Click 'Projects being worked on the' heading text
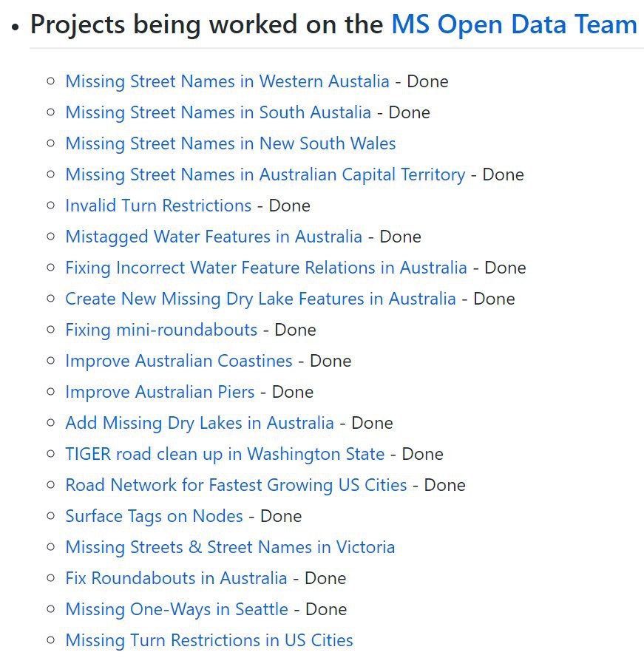 (207, 24)
